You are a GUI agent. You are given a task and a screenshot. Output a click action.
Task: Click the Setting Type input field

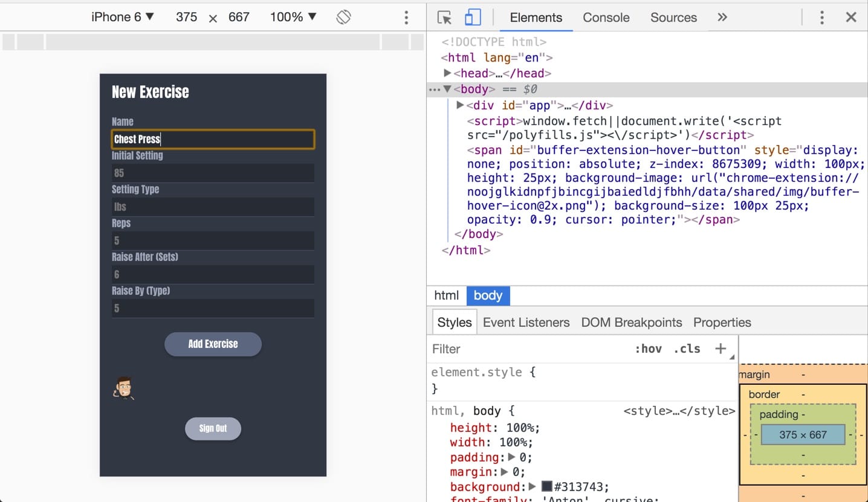(213, 207)
